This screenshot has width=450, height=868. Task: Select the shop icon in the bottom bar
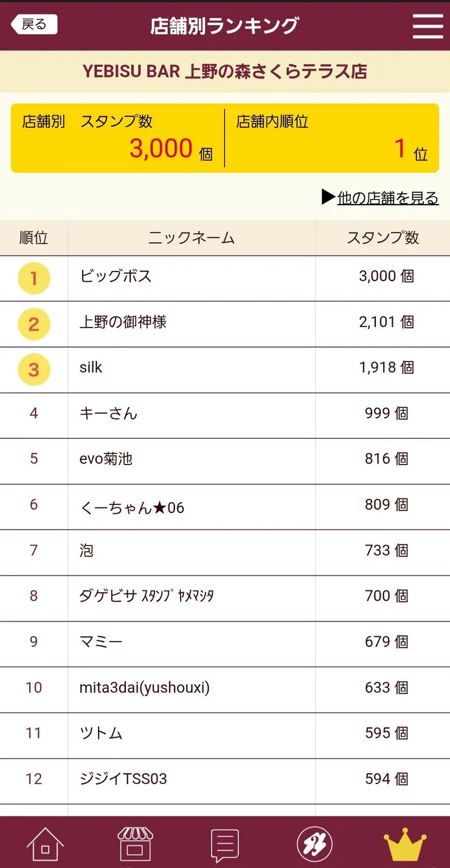tap(135, 844)
